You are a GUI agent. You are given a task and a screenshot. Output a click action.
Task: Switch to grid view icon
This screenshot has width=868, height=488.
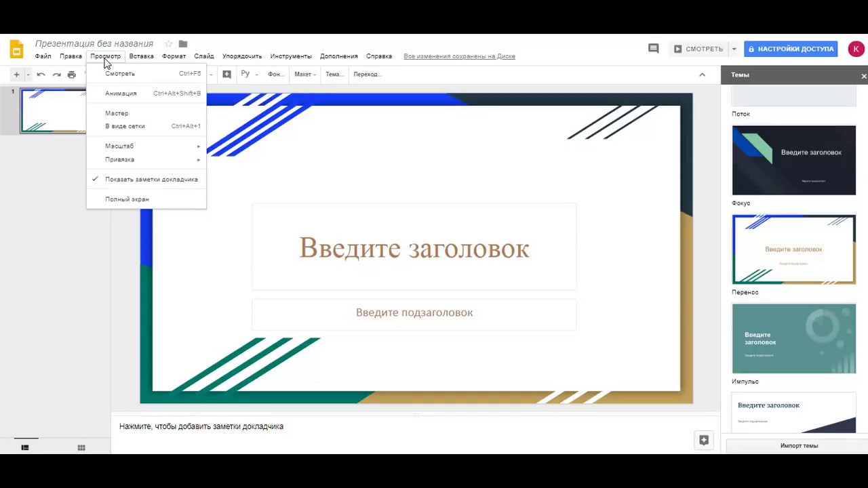coord(81,447)
